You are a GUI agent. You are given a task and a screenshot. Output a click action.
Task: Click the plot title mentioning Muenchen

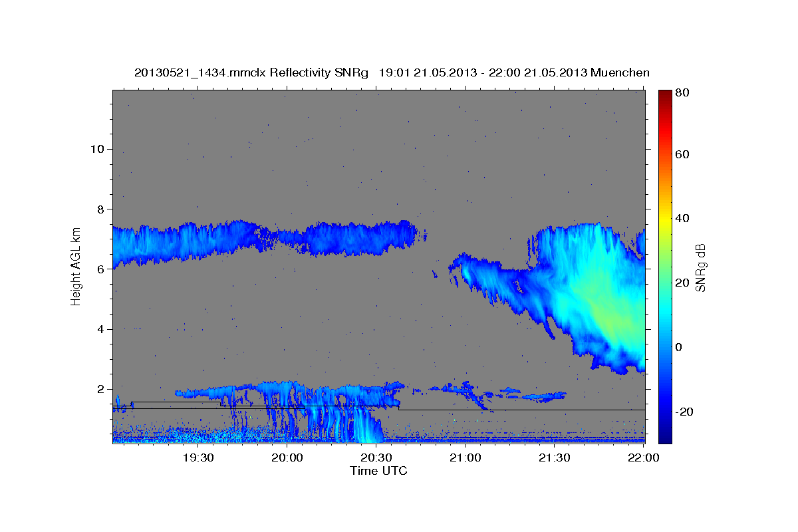392,72
